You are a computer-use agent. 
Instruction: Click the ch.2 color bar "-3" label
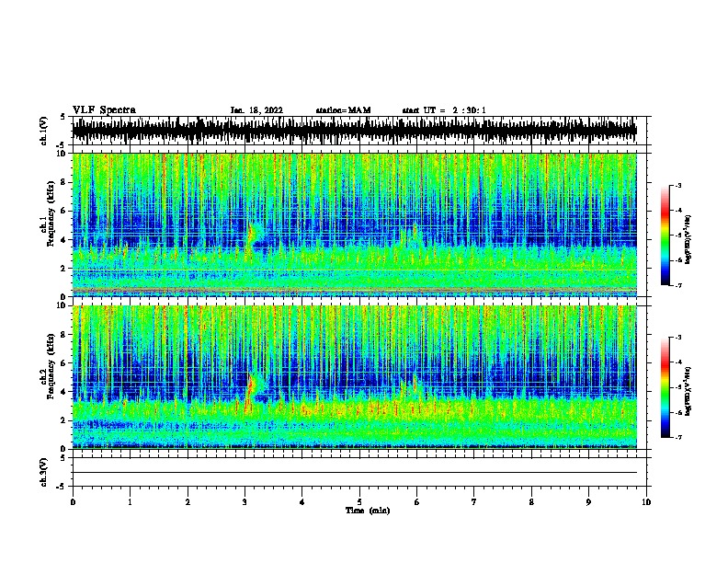click(x=677, y=338)
